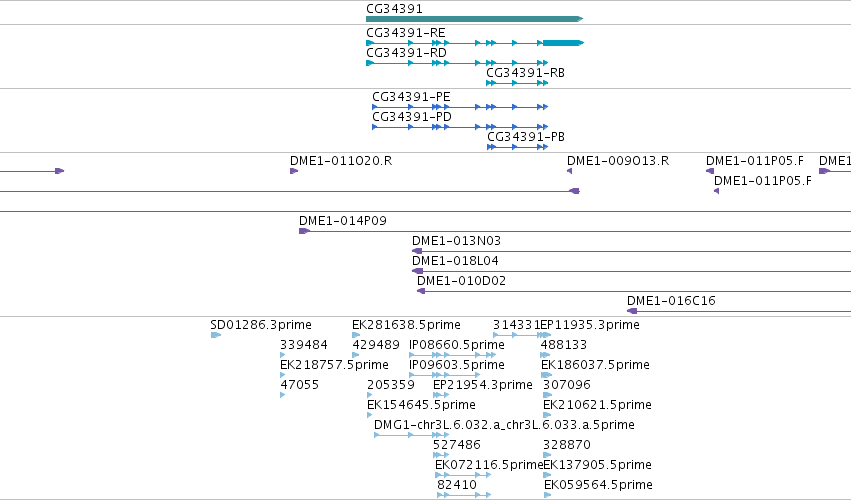Viewport: 851px width, 500px height.
Task: Select the EK059564.5prime EST label
Action: pyautogui.click(x=599, y=485)
